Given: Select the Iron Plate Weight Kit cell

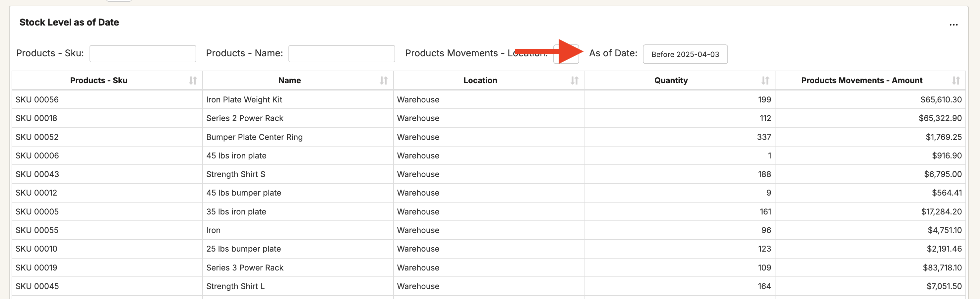Looking at the screenshot, I should [244, 99].
